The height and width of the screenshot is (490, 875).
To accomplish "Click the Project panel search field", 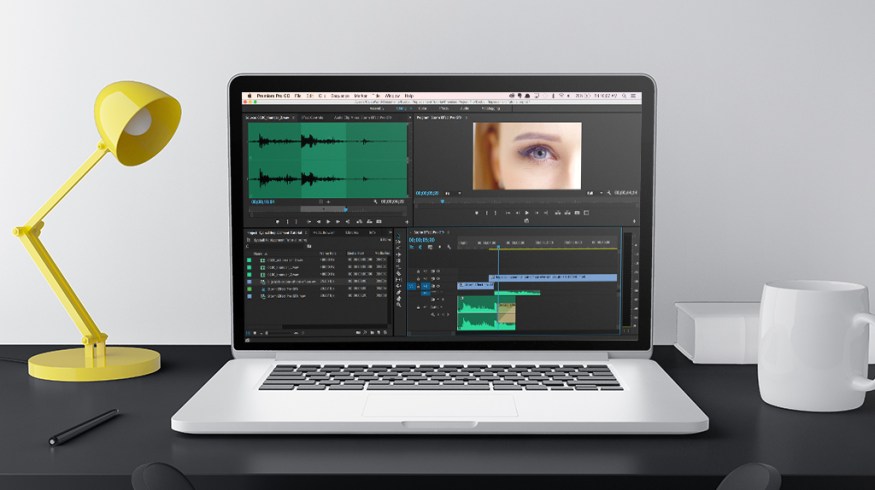I will tap(276, 246).
